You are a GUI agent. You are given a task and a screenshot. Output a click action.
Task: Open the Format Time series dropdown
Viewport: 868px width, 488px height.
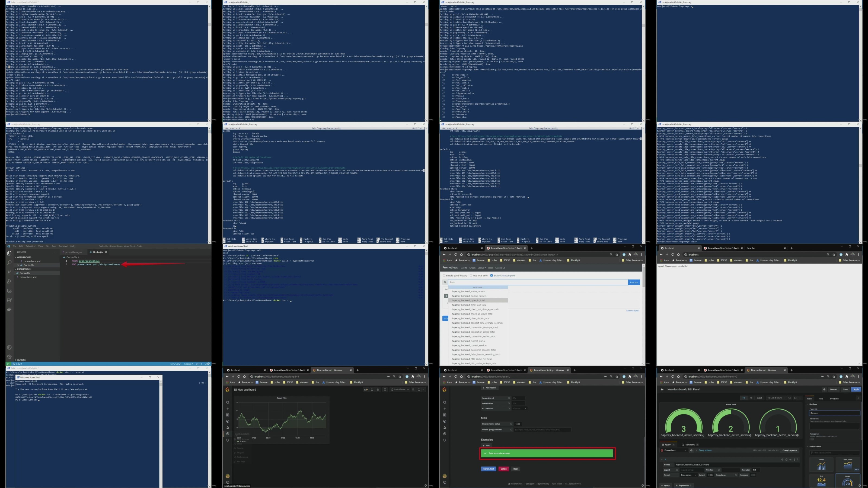[x=689, y=475]
